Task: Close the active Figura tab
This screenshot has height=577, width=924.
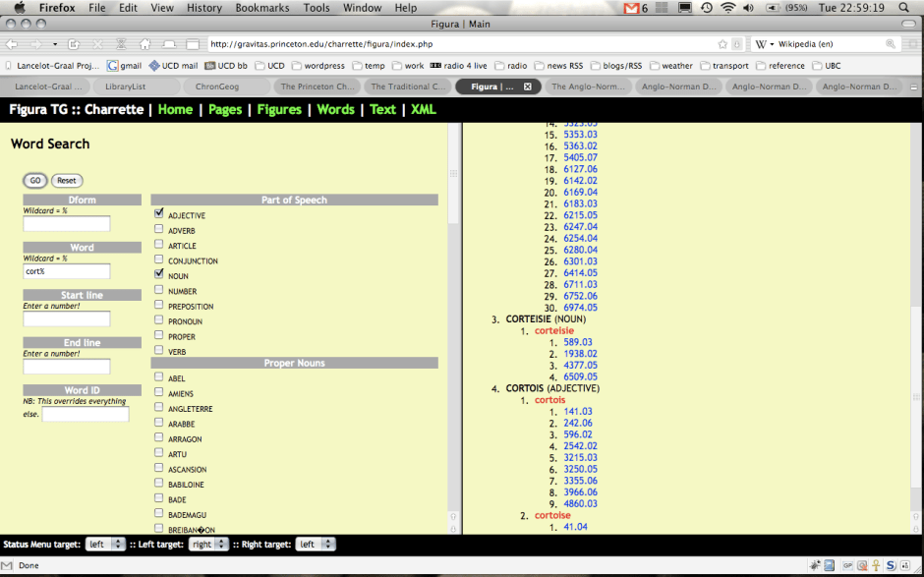Action: pyautogui.click(x=528, y=87)
